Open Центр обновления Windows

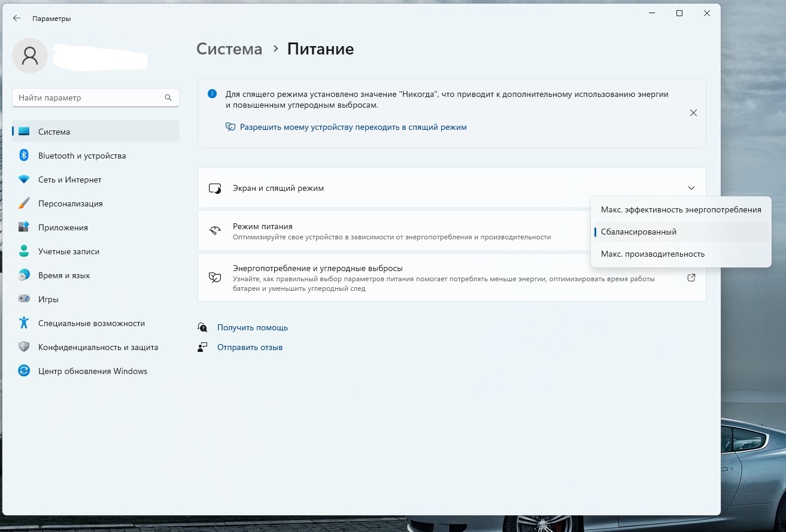point(96,371)
